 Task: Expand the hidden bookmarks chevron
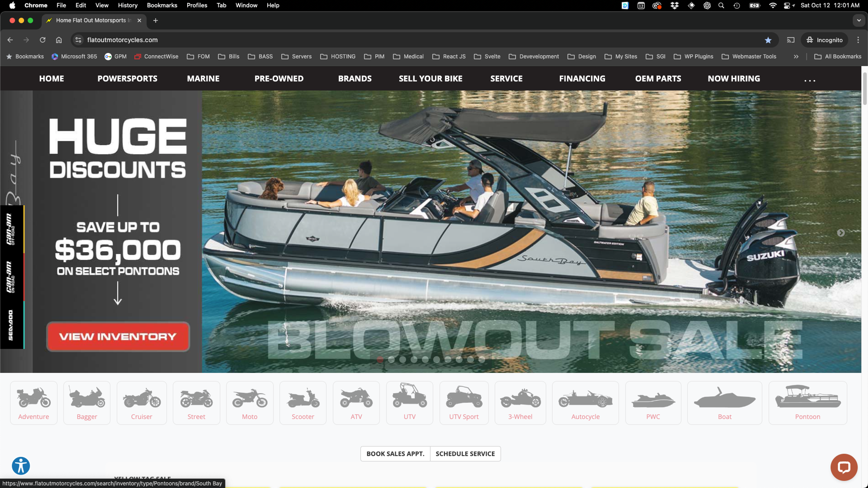796,56
